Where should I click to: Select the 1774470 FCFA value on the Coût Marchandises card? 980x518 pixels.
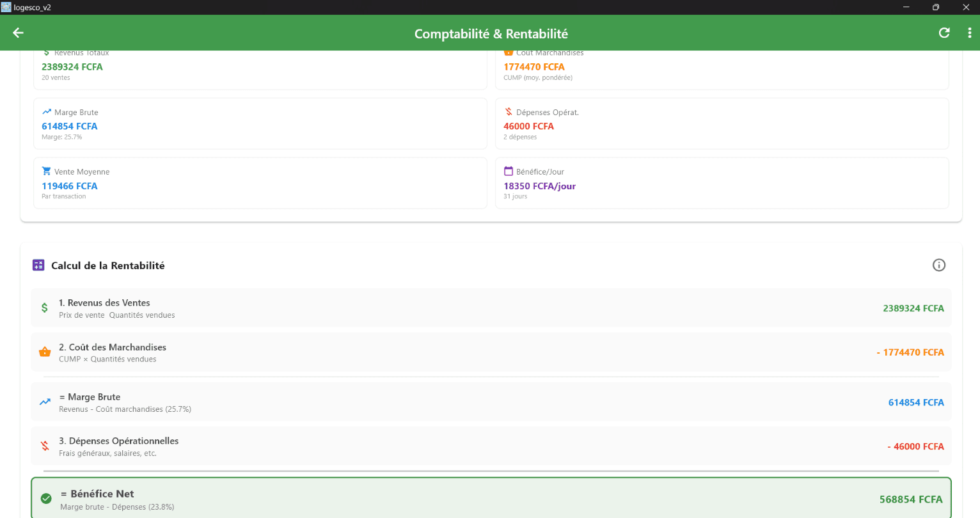tap(534, 67)
